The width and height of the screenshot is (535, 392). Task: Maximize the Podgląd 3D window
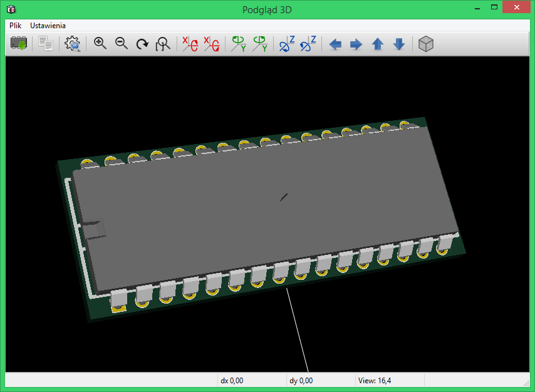coord(494,8)
